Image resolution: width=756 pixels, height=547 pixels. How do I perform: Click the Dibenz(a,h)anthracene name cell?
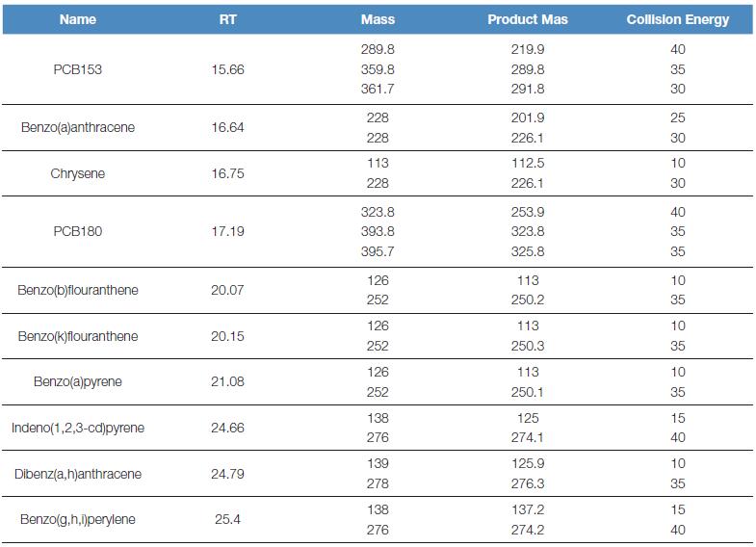(x=78, y=474)
